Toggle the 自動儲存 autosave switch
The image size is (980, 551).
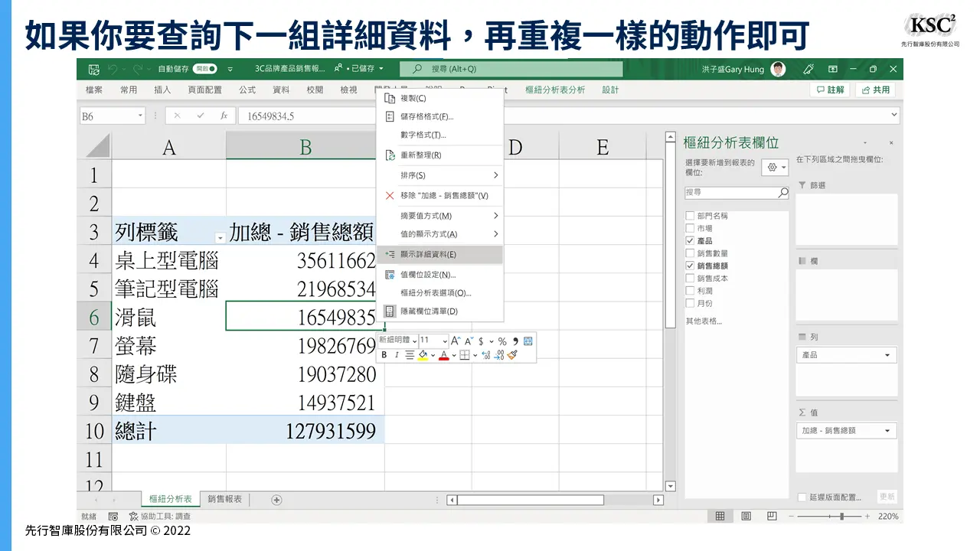[x=204, y=69]
